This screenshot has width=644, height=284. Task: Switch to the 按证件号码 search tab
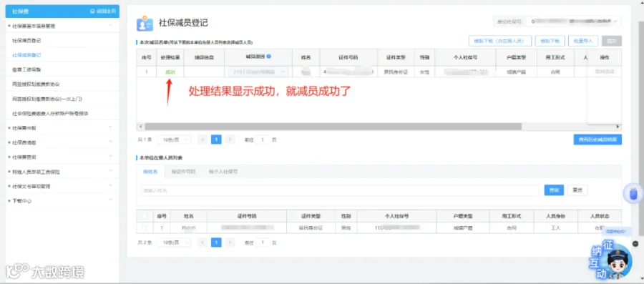click(183, 172)
